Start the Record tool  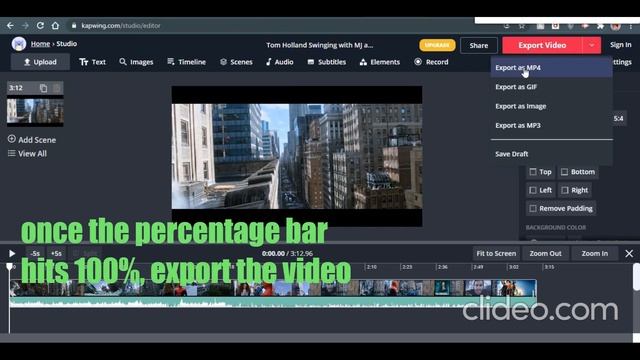click(x=431, y=62)
